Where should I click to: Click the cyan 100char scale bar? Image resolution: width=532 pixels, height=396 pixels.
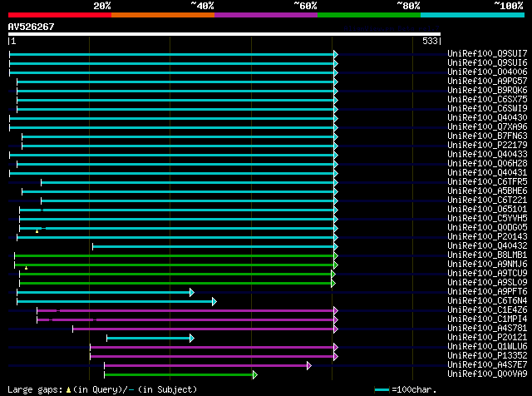click(382, 390)
